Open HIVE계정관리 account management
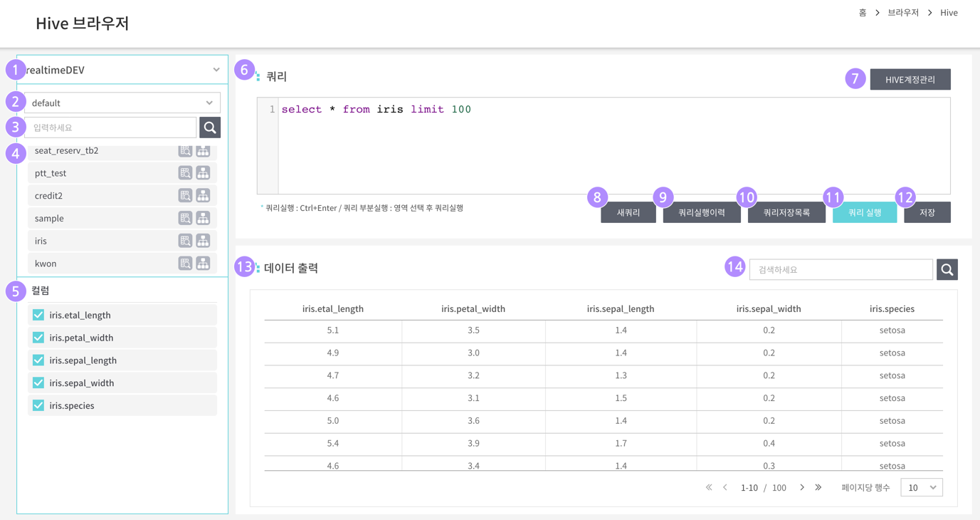 click(910, 79)
